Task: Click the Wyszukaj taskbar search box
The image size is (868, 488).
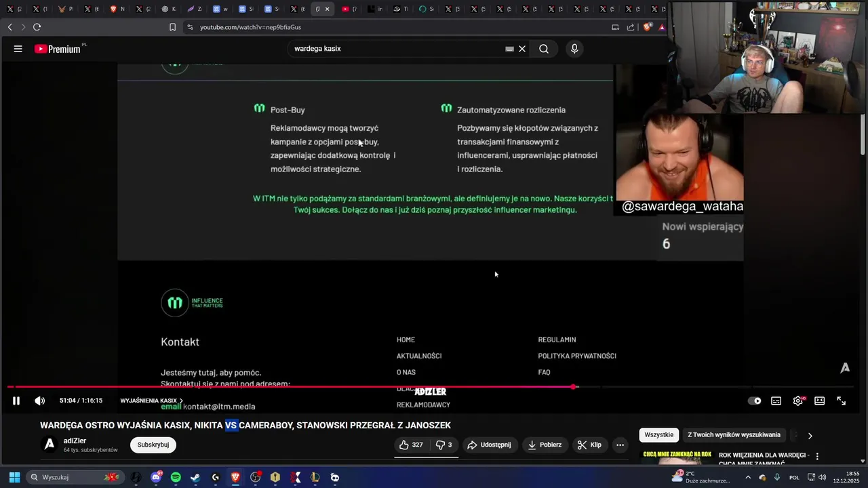Action: 75,477
